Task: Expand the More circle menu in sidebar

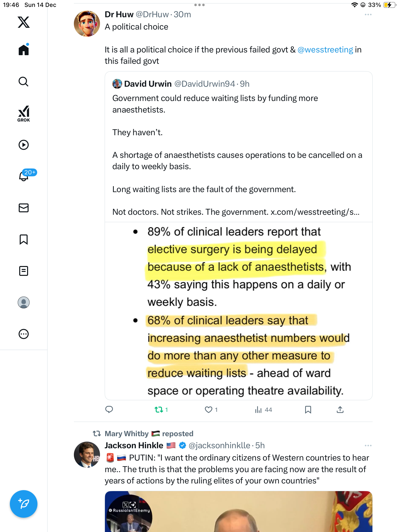Action: click(24, 334)
